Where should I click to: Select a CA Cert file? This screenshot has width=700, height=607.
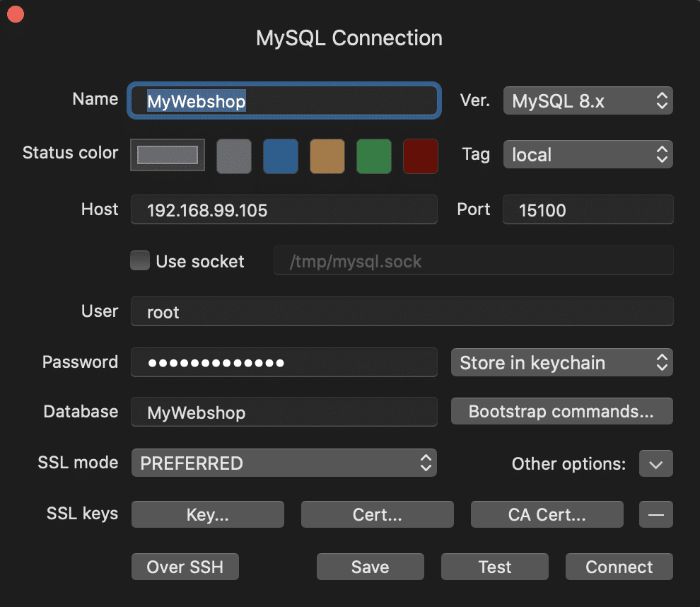click(547, 514)
